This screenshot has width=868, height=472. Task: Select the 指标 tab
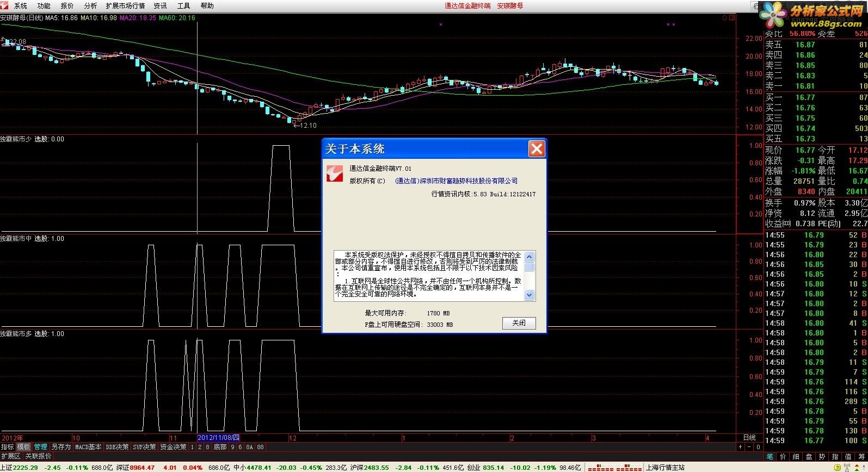click(8, 447)
